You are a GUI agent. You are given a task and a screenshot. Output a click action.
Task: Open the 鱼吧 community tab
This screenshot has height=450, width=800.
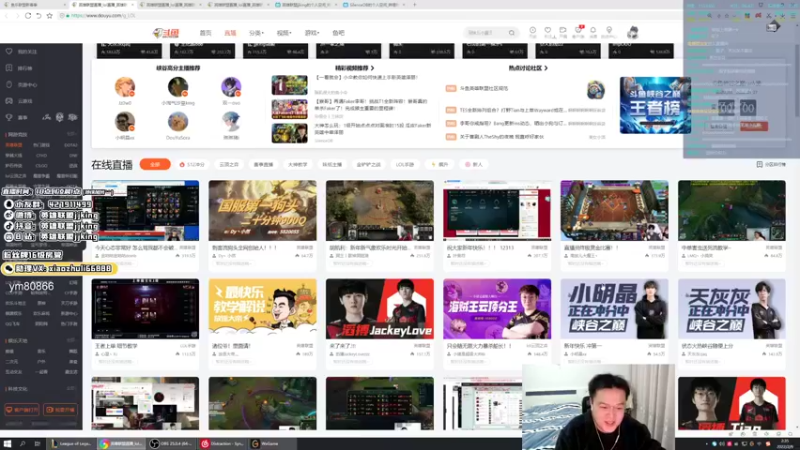pos(338,33)
